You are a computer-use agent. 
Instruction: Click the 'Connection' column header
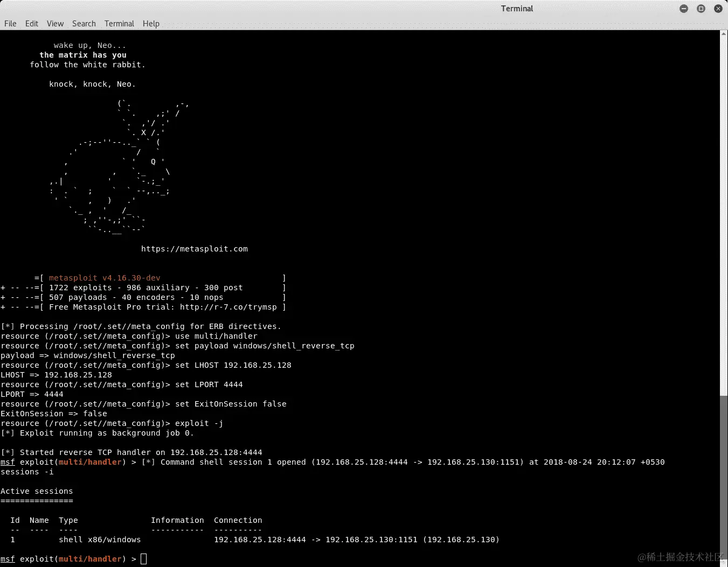[238, 520]
